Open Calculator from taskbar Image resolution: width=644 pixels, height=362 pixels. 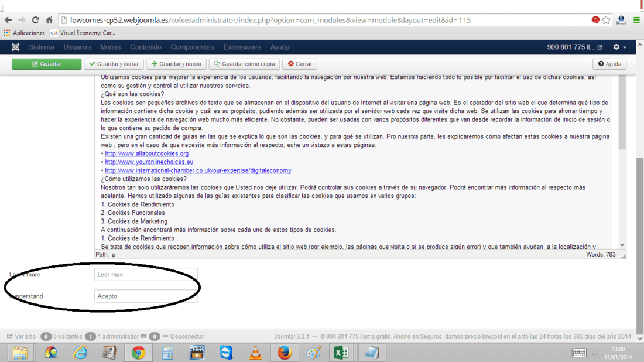[167, 353]
